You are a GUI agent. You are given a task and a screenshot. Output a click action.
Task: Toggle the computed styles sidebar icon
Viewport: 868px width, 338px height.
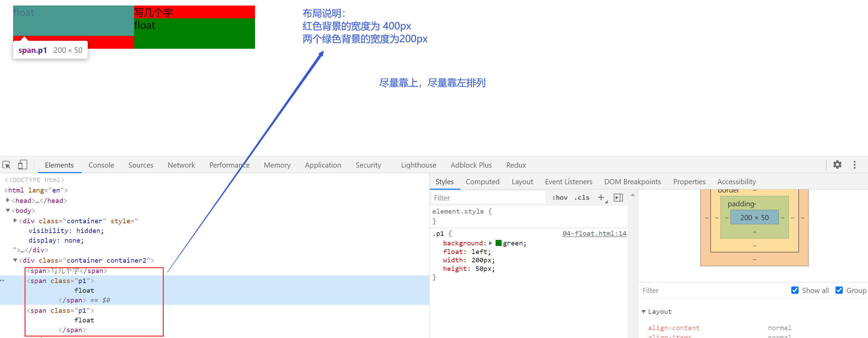(x=618, y=198)
